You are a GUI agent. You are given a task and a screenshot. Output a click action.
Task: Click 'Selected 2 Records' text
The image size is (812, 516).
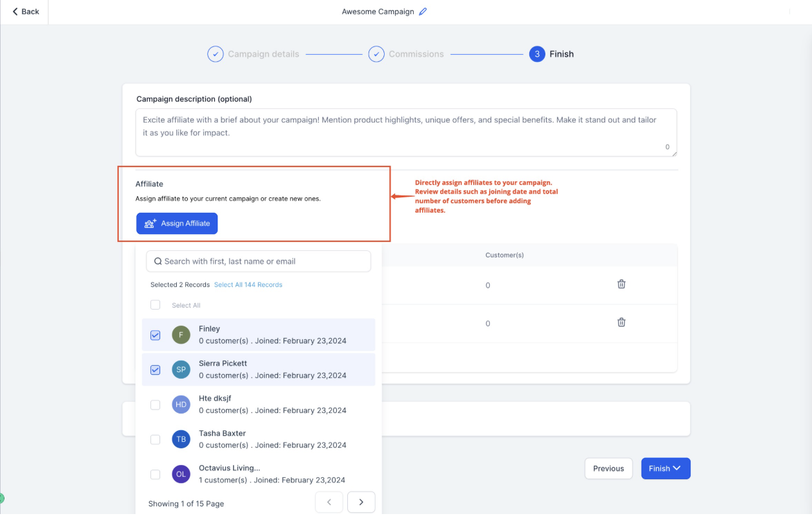(180, 284)
